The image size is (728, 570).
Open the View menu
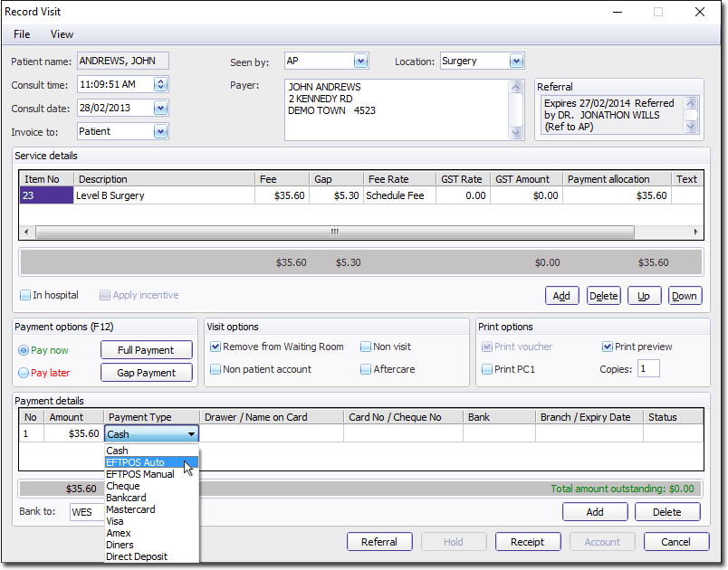tap(62, 34)
